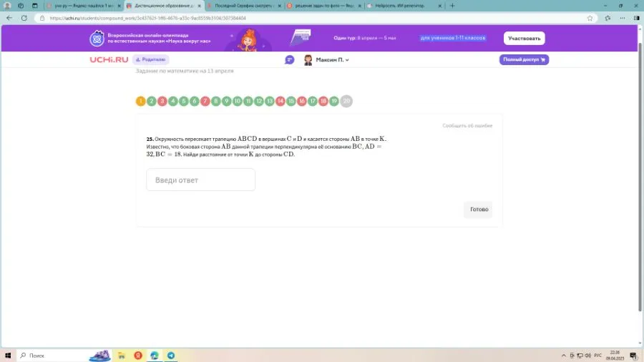Click the Готово button
The width and height of the screenshot is (644, 362).
479,210
